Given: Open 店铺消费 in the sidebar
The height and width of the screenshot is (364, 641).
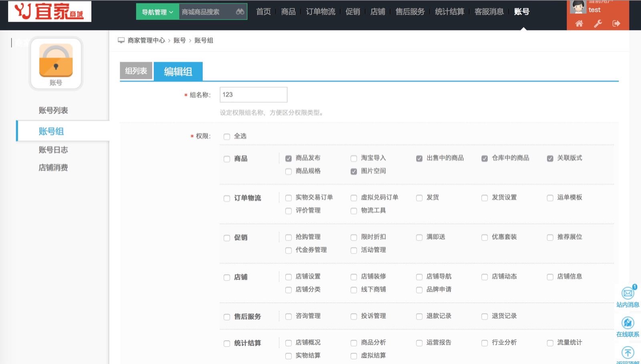Looking at the screenshot, I should (x=53, y=167).
